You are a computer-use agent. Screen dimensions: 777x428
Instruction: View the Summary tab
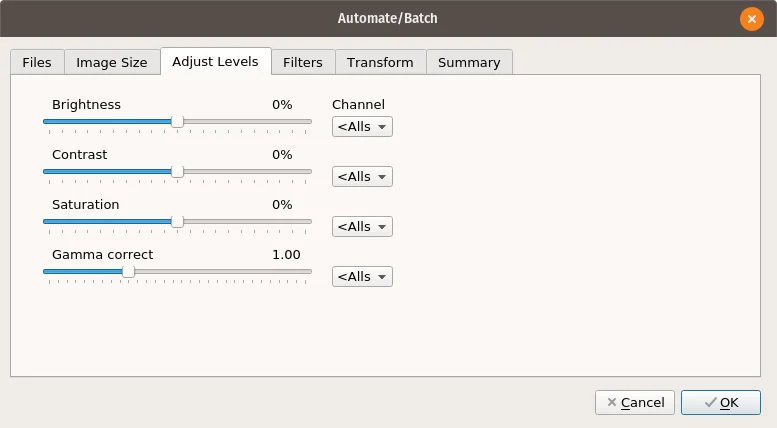[x=469, y=62]
